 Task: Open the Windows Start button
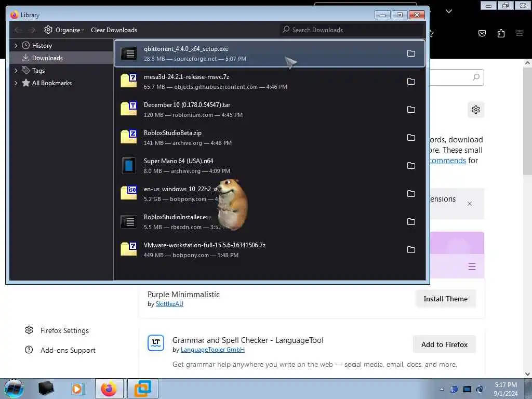click(14, 389)
